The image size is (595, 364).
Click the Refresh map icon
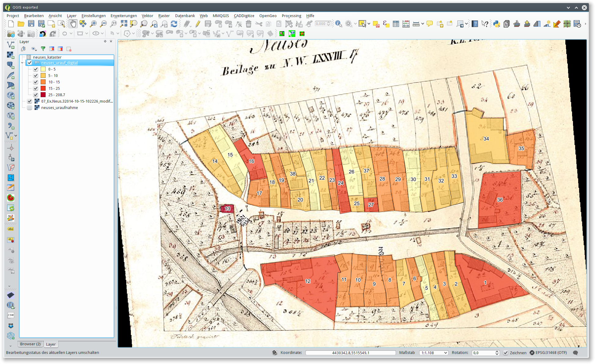tap(174, 24)
